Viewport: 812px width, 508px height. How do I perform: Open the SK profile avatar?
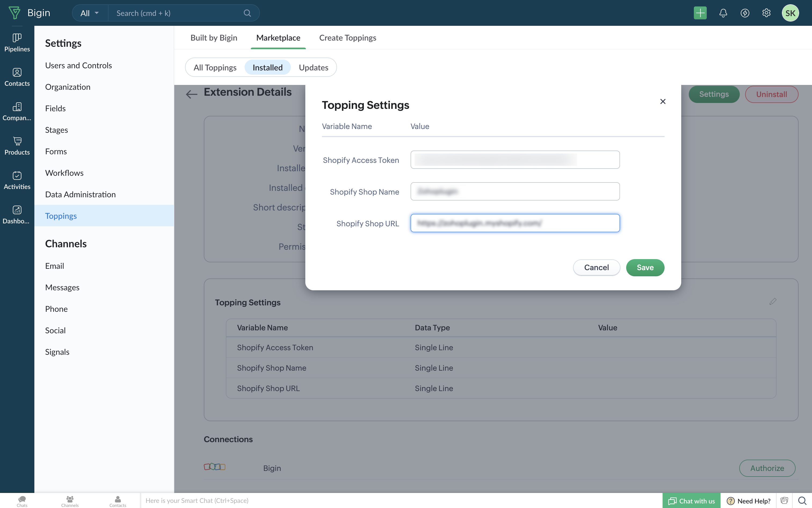coord(790,13)
